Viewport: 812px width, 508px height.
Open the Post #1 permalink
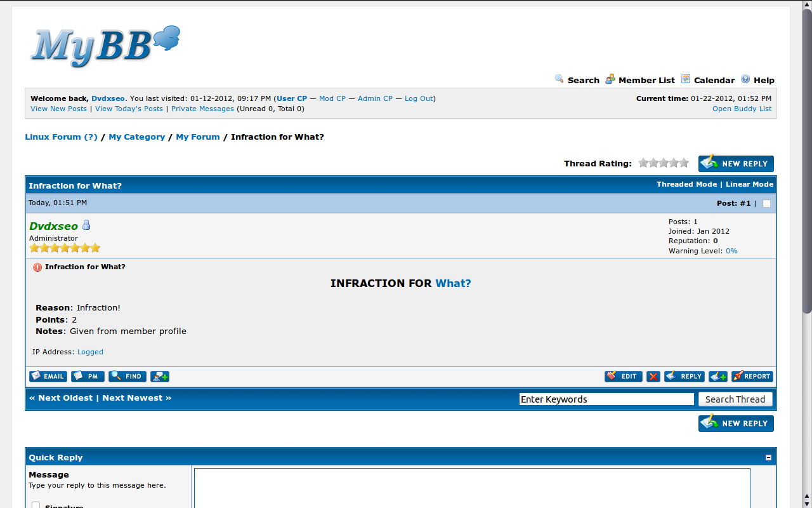click(x=745, y=203)
